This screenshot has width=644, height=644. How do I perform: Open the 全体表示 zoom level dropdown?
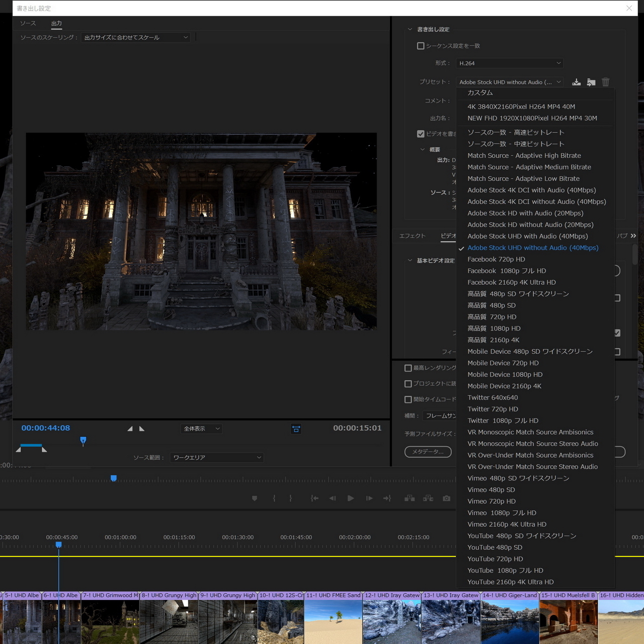tap(201, 428)
